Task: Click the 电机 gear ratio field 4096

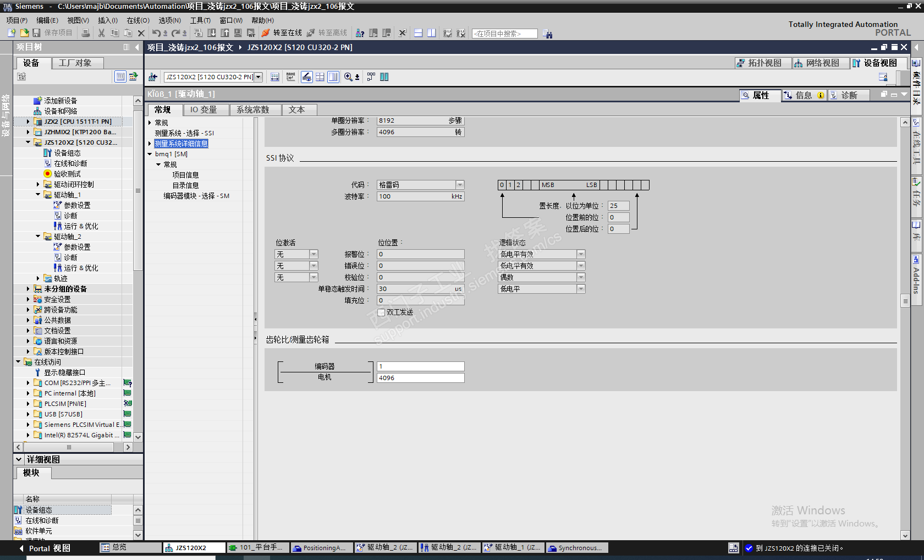Action: [420, 378]
